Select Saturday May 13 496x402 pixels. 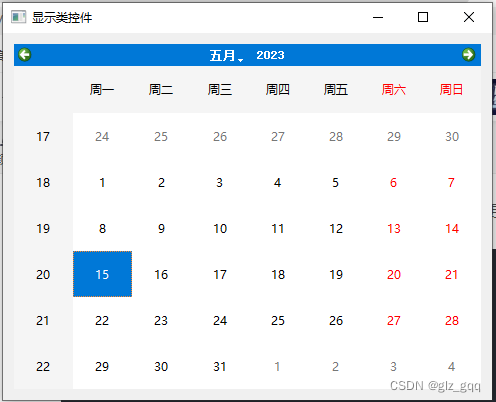(393, 228)
